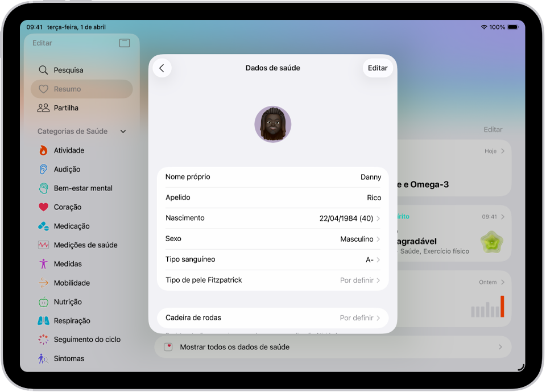Click the Atividade flame icon
This screenshot has height=392, width=546.
click(43, 150)
